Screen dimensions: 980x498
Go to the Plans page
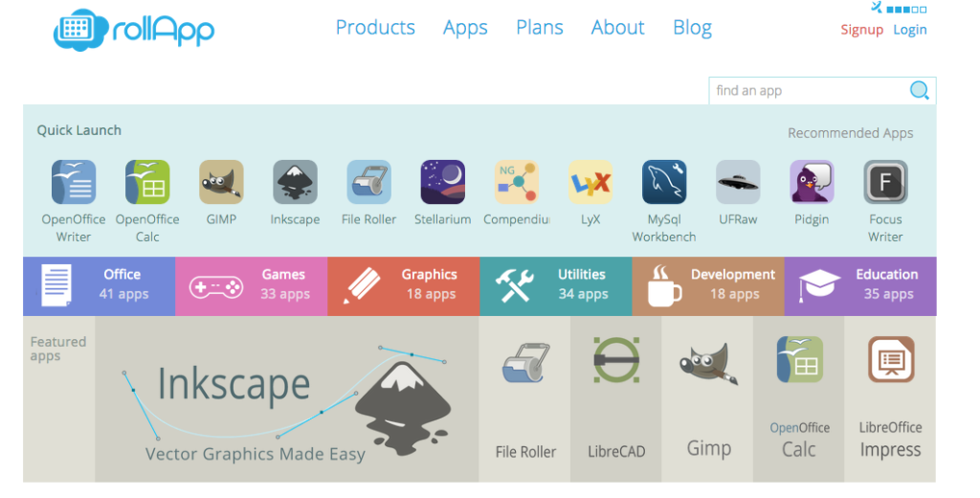540,28
